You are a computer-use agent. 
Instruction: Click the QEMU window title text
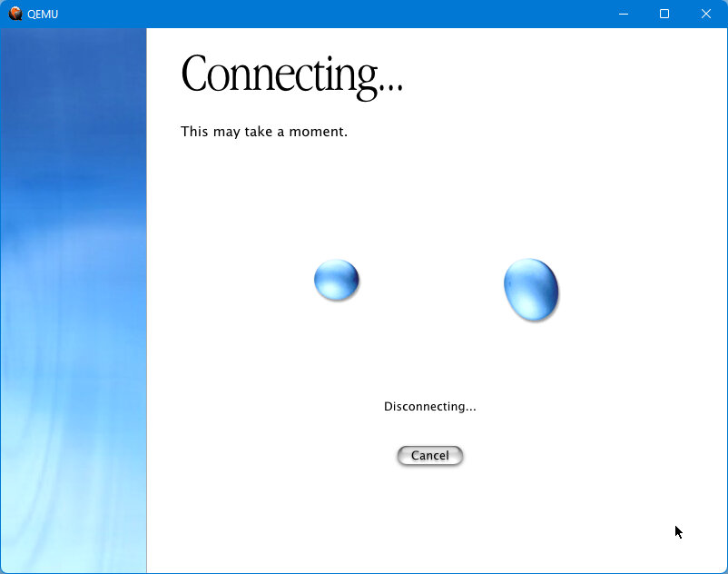click(x=43, y=14)
